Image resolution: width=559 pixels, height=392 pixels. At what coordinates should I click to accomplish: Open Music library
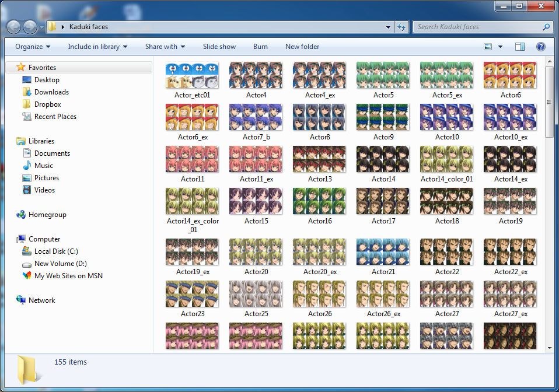point(44,165)
